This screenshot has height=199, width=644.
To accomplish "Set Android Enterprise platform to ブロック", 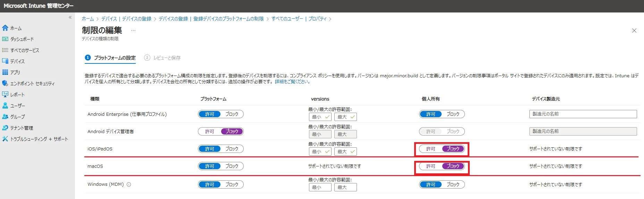I will (x=232, y=114).
